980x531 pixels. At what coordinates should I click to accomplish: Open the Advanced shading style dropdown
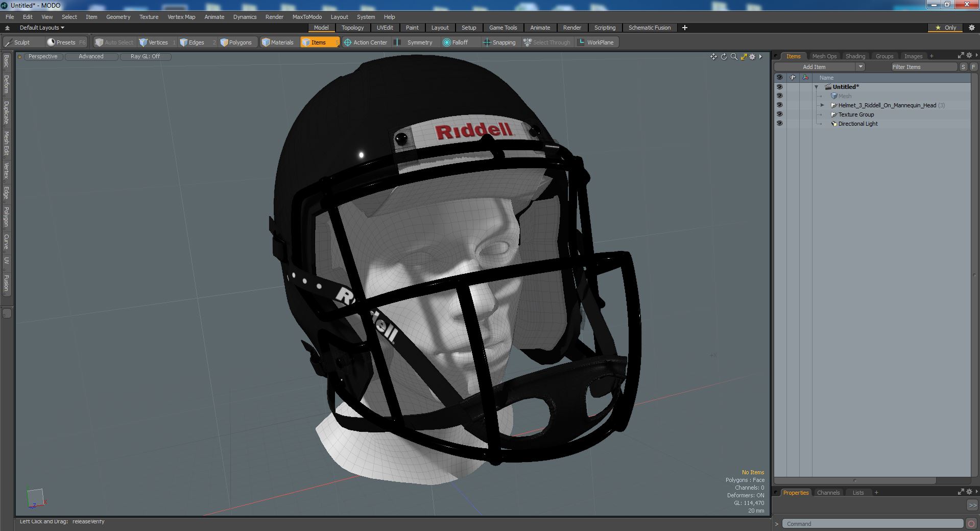pos(91,57)
